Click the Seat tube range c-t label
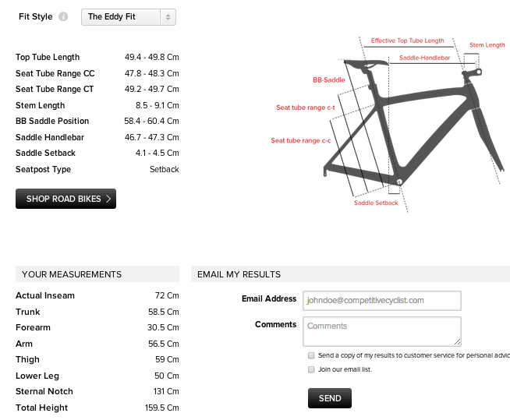This screenshot has height=420, width=510. click(x=306, y=108)
